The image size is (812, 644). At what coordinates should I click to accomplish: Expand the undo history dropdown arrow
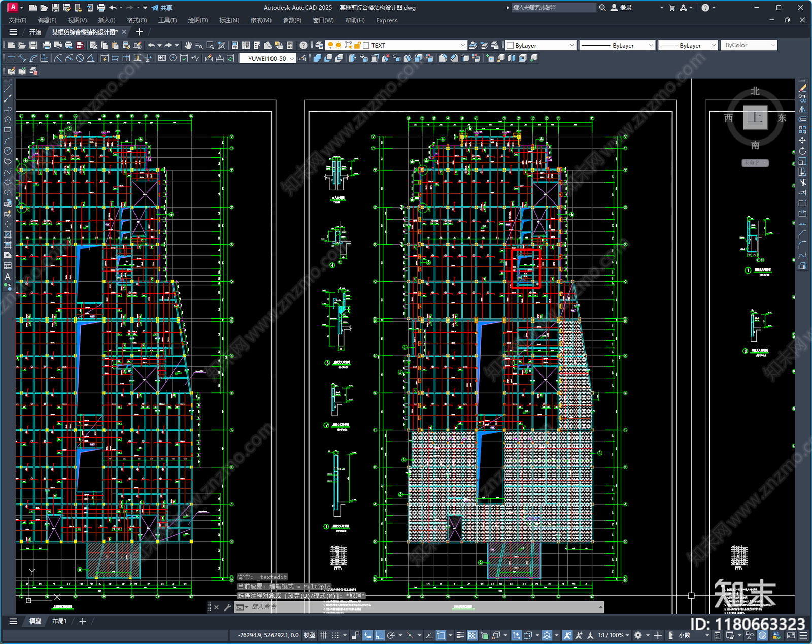[x=159, y=45]
